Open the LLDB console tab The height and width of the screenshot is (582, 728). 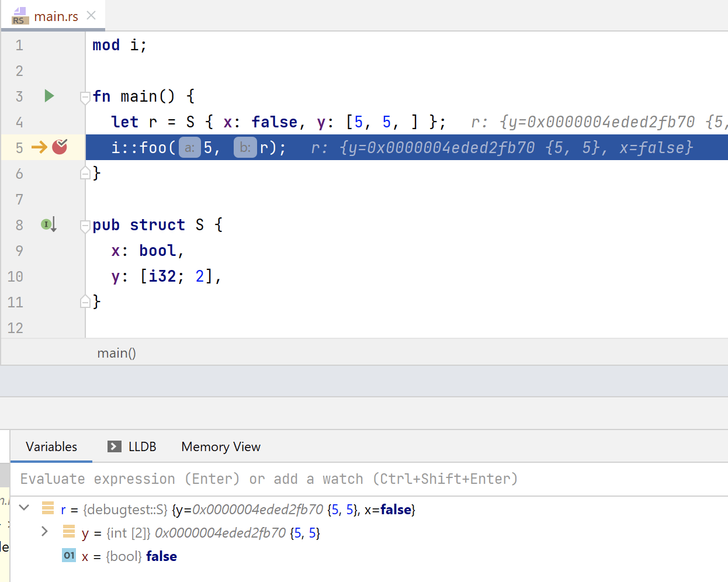pyautogui.click(x=132, y=446)
